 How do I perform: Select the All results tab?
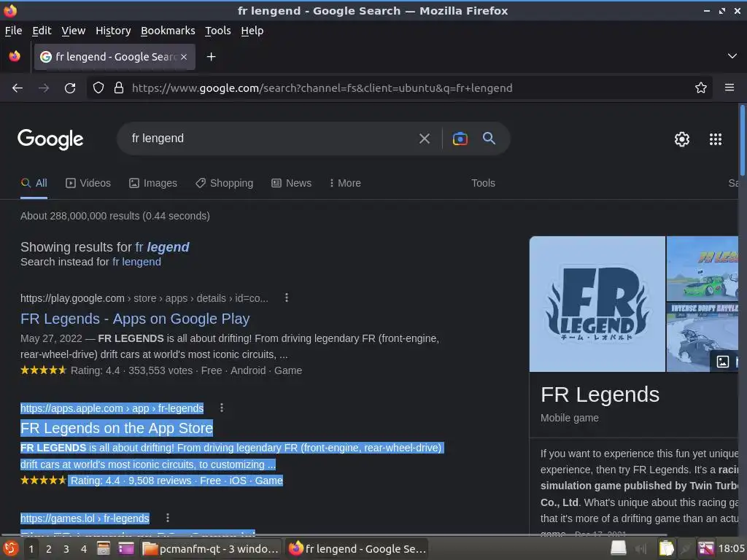34,183
